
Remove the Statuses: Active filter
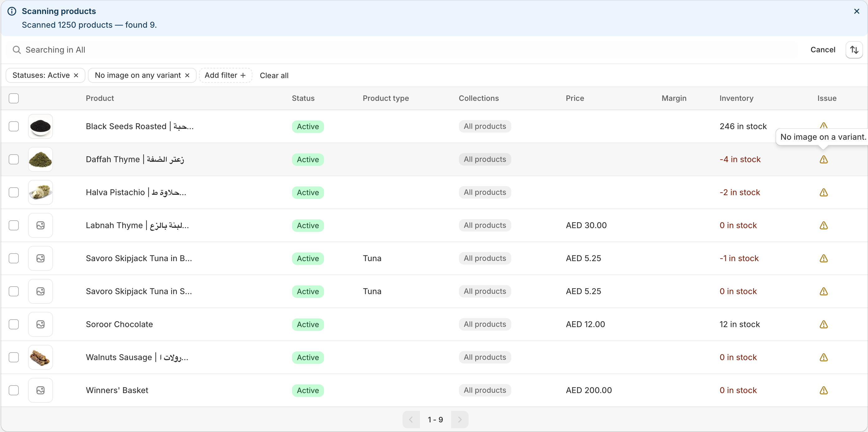(x=76, y=75)
